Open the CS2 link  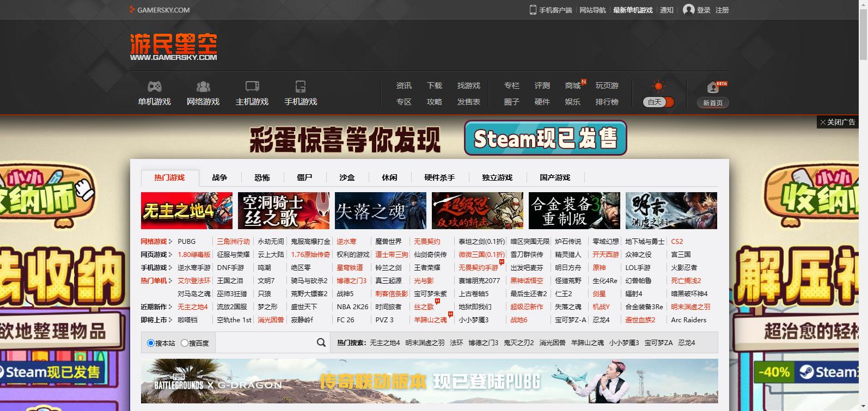tap(677, 241)
